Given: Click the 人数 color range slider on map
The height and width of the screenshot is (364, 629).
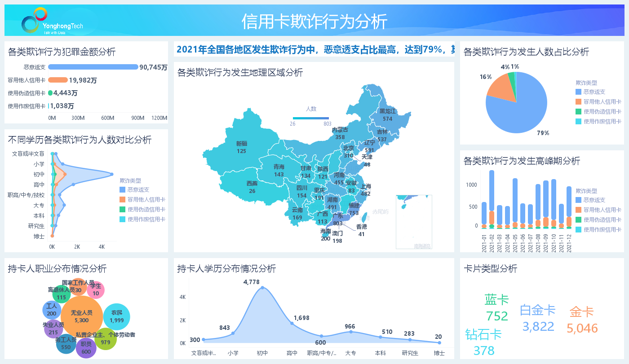Looking at the screenshot, I should pyautogui.click(x=310, y=118).
